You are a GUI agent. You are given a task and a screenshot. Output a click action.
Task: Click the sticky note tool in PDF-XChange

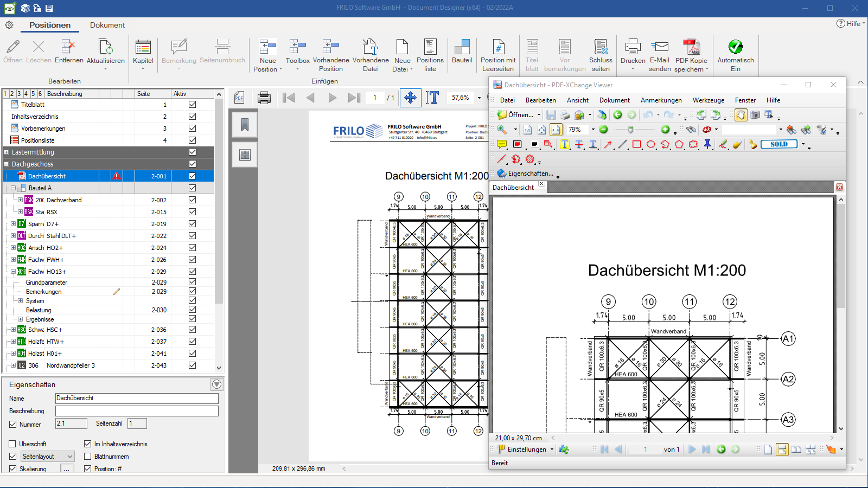coord(502,144)
